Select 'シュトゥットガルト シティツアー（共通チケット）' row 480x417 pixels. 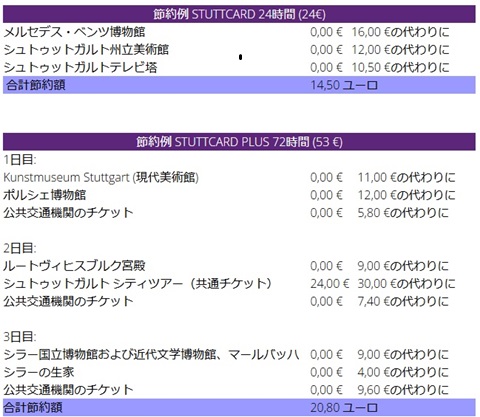137,284
